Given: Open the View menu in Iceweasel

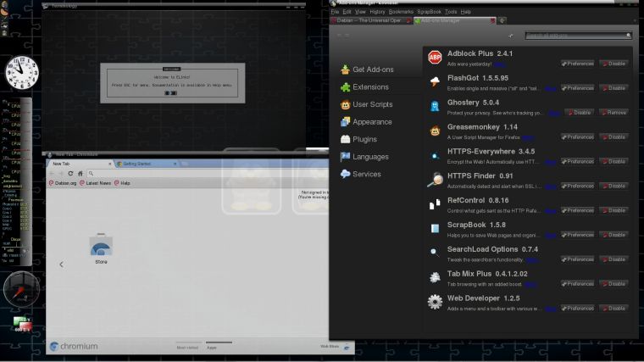Looking at the screenshot, I should (360, 12).
